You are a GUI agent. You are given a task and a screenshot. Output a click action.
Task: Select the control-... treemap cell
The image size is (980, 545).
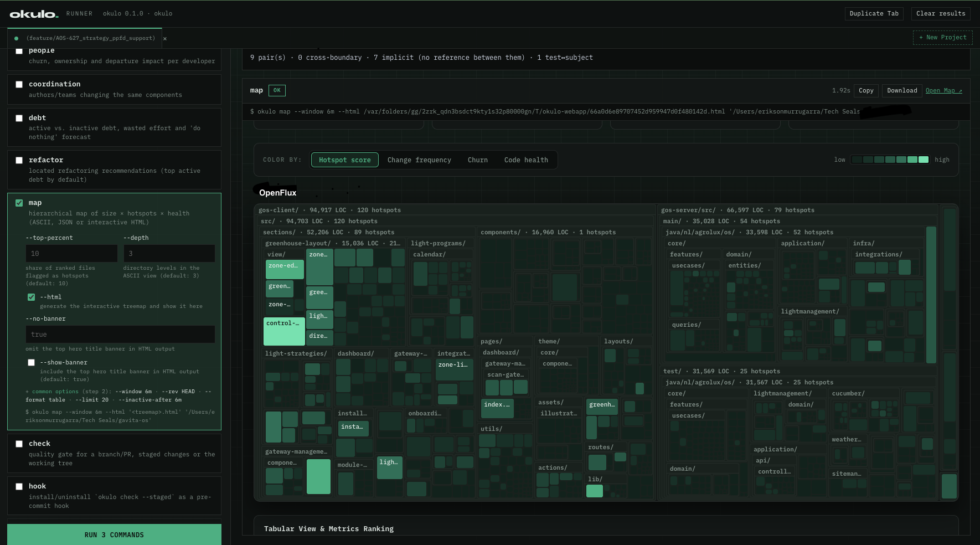pyautogui.click(x=284, y=331)
